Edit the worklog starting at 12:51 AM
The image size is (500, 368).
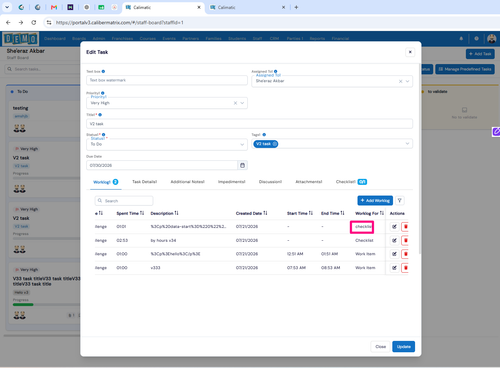[394, 254]
